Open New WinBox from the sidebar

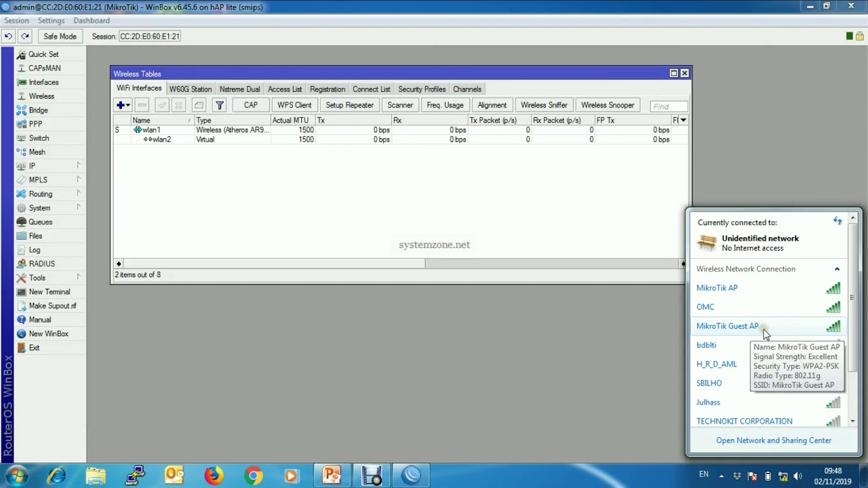(x=48, y=333)
